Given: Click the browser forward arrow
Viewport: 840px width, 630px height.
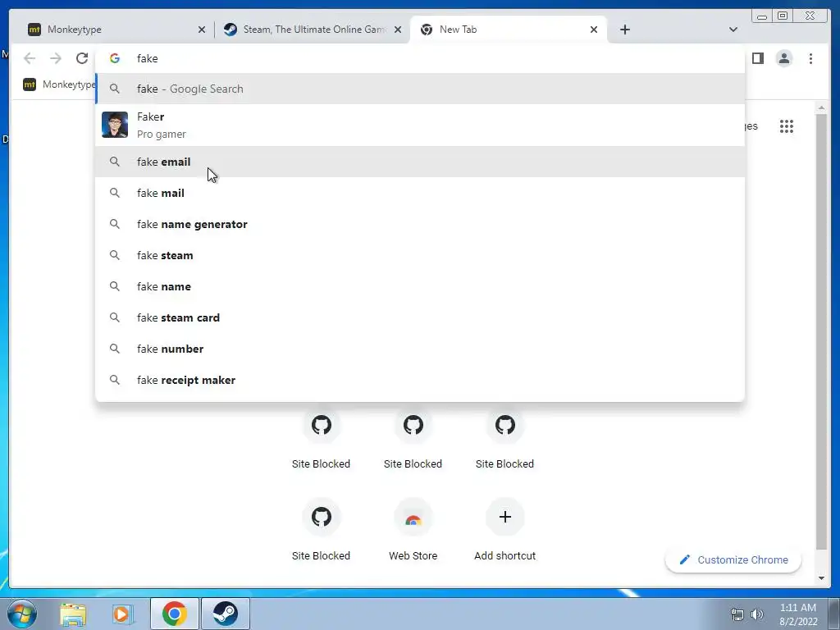Looking at the screenshot, I should (x=56, y=58).
